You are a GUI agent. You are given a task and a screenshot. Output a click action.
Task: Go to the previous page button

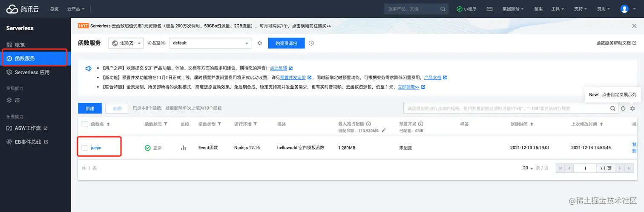[569, 168]
